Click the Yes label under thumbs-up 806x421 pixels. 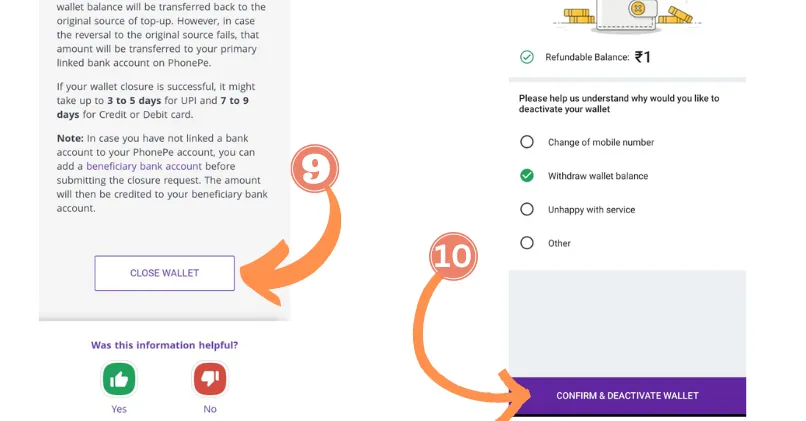tap(119, 409)
